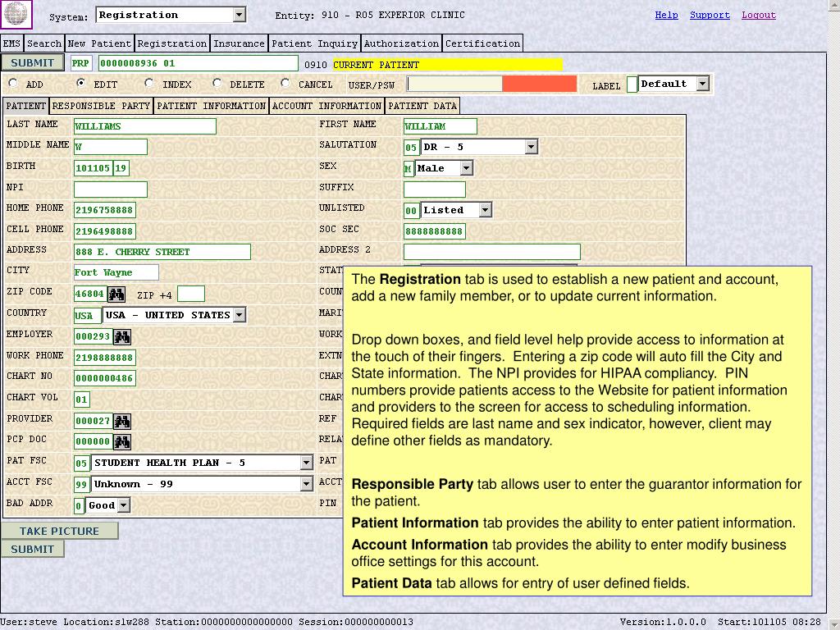Click the TAKE PICTURE button
This screenshot has width=840, height=630.
(59, 531)
